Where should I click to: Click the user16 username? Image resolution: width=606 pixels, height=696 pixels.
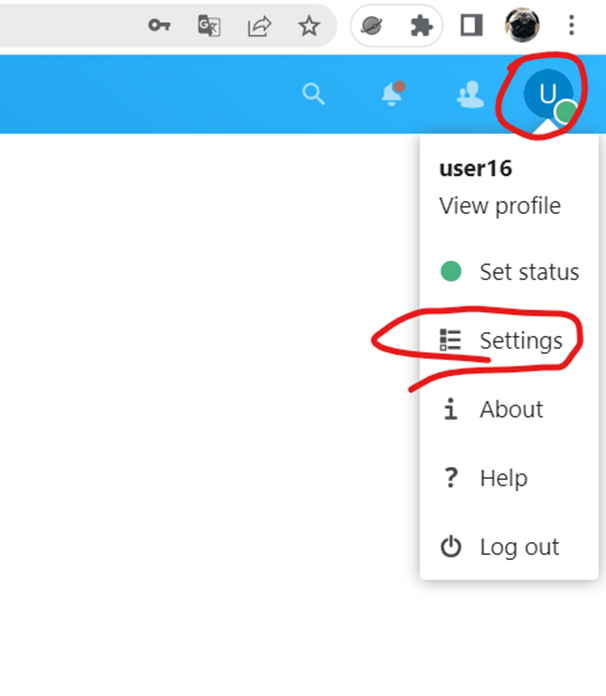point(476,168)
